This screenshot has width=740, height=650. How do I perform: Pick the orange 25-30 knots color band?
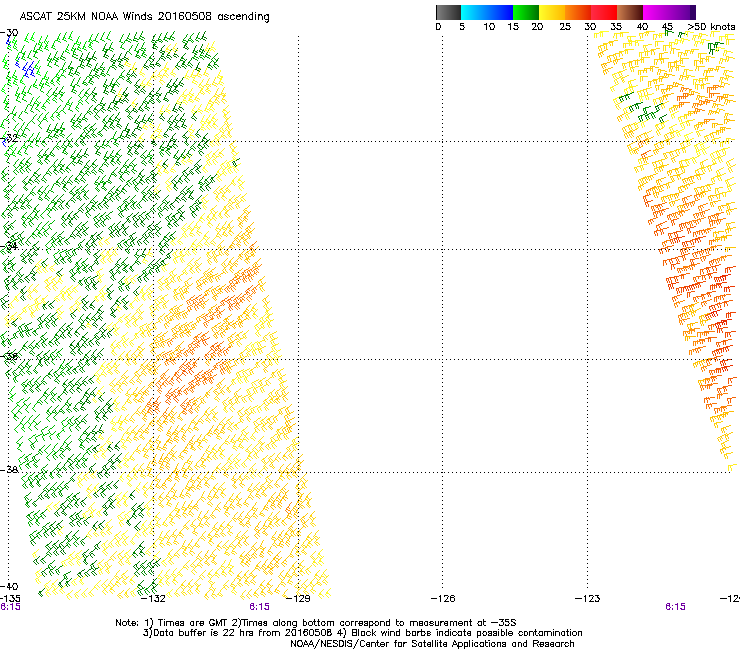coord(578,12)
